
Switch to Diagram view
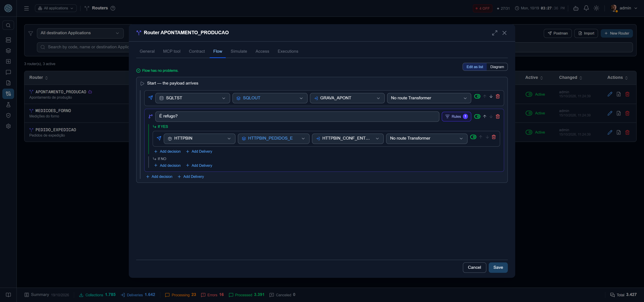497,67
